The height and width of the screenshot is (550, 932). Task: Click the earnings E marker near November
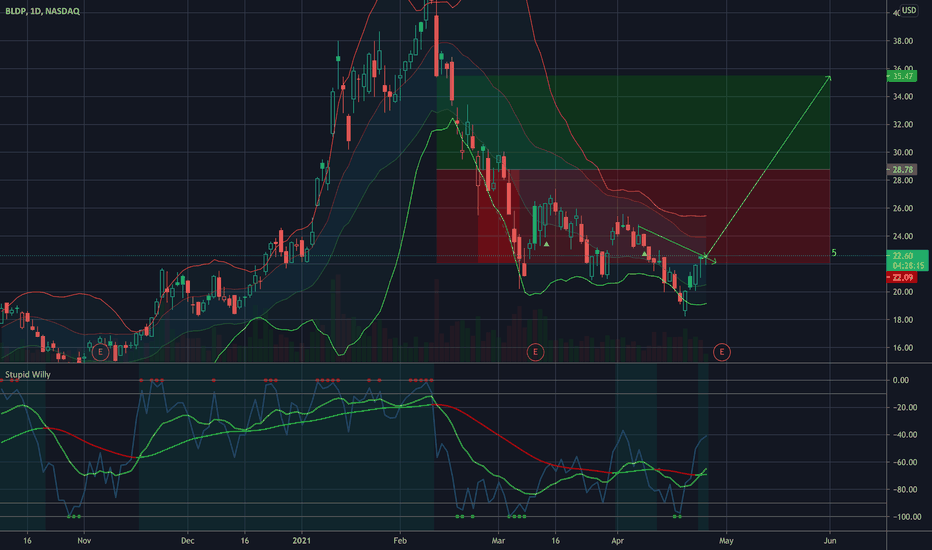100,353
